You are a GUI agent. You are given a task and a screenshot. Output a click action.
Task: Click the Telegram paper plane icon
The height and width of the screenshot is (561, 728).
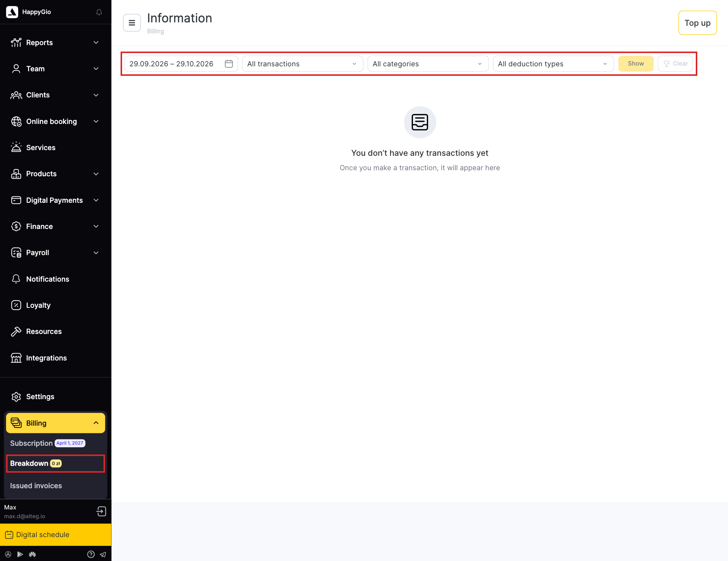[x=103, y=554]
